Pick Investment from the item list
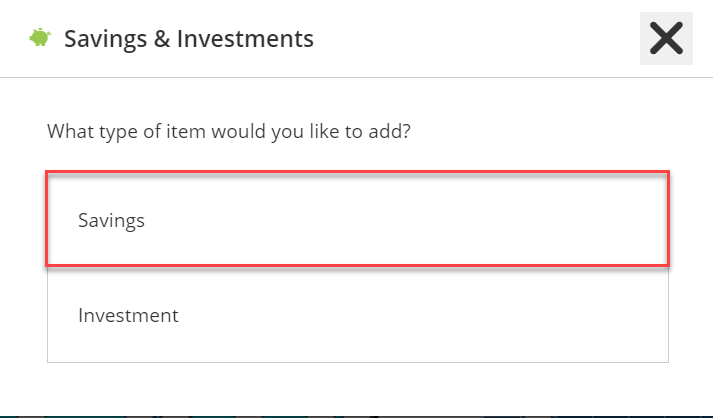The width and height of the screenshot is (713, 418). (357, 315)
